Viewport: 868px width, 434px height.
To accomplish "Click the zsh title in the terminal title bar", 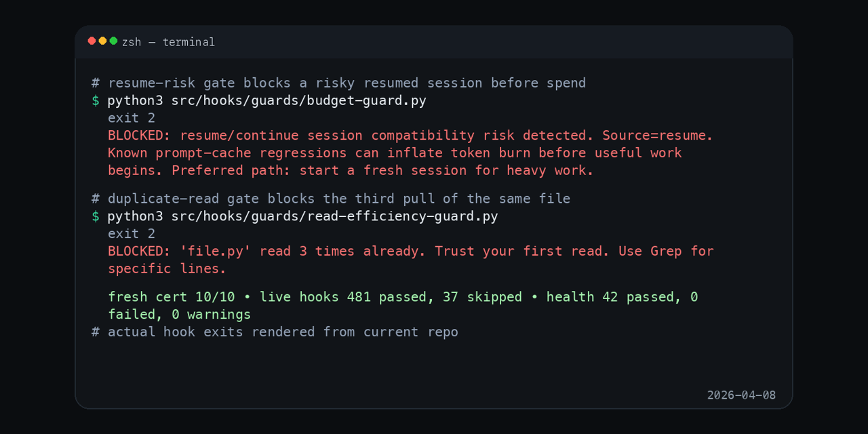I will click(131, 42).
